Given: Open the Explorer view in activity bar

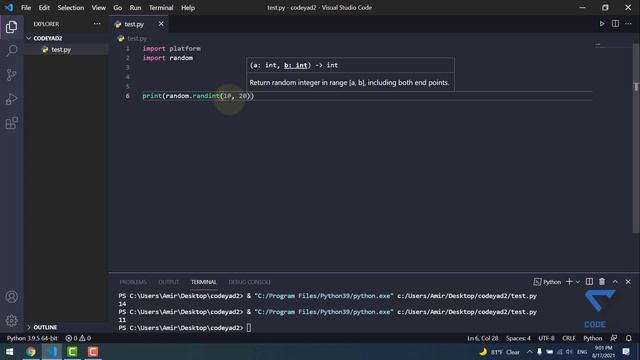Looking at the screenshot, I should pos(11,27).
